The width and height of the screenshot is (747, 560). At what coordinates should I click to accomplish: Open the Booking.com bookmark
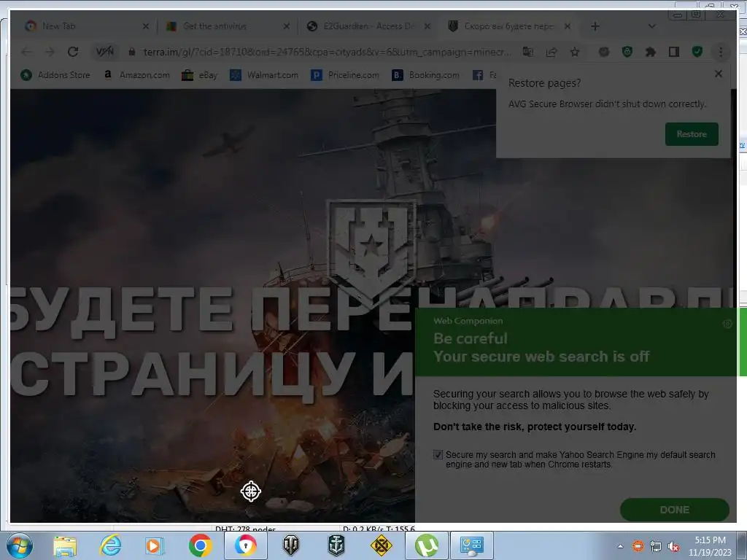(x=425, y=75)
